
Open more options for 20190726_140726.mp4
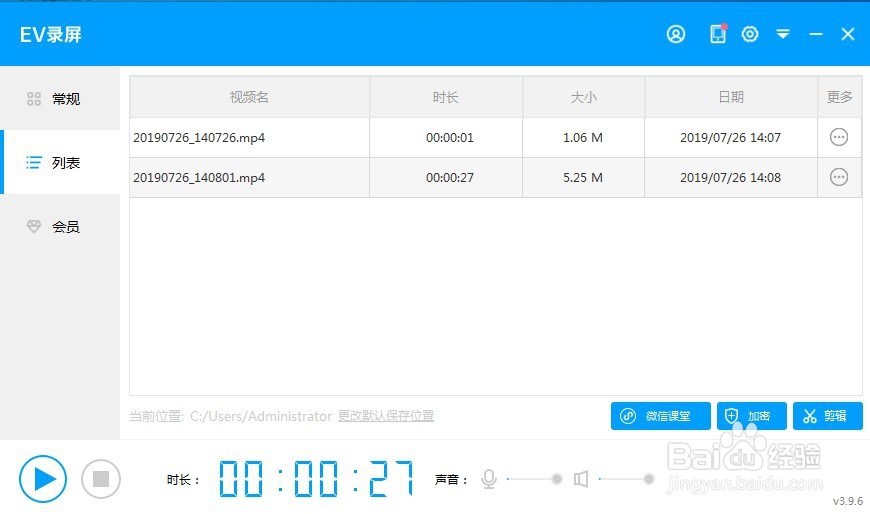pos(838,137)
